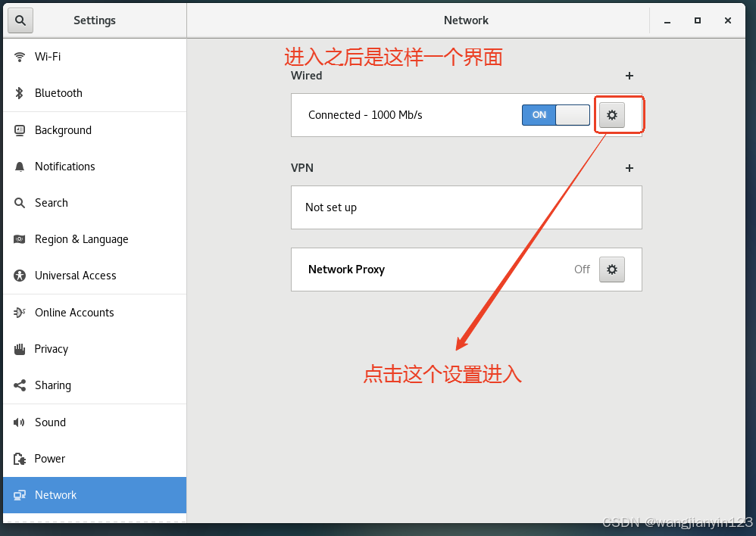Click the Privacy hand icon
The height and width of the screenshot is (536, 756).
19,349
